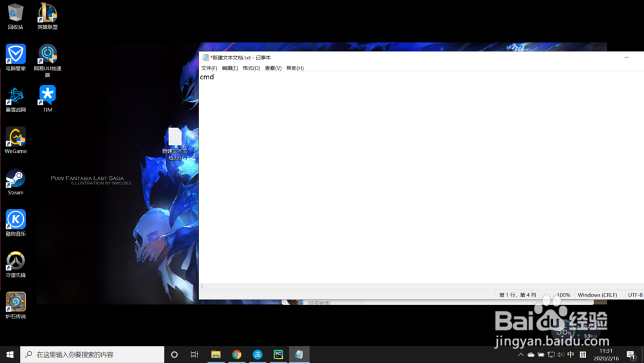
Task: Open the Windows Start menu
Action: click(10, 355)
